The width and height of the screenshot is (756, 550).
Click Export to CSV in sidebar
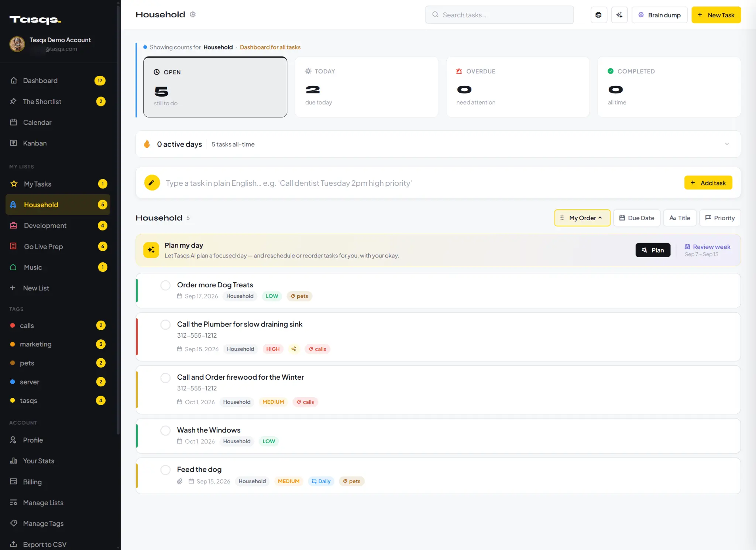(x=58, y=544)
